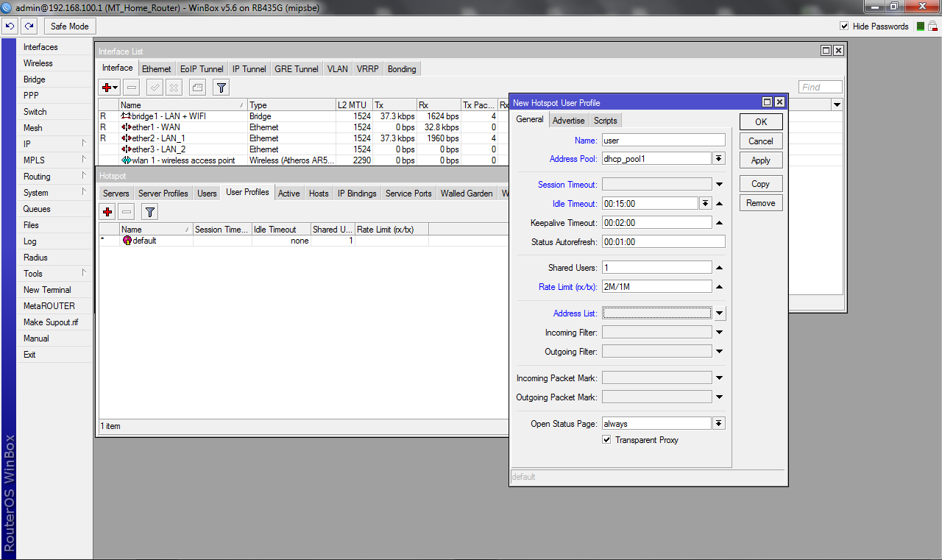Select the default user profile row icon

(127, 241)
